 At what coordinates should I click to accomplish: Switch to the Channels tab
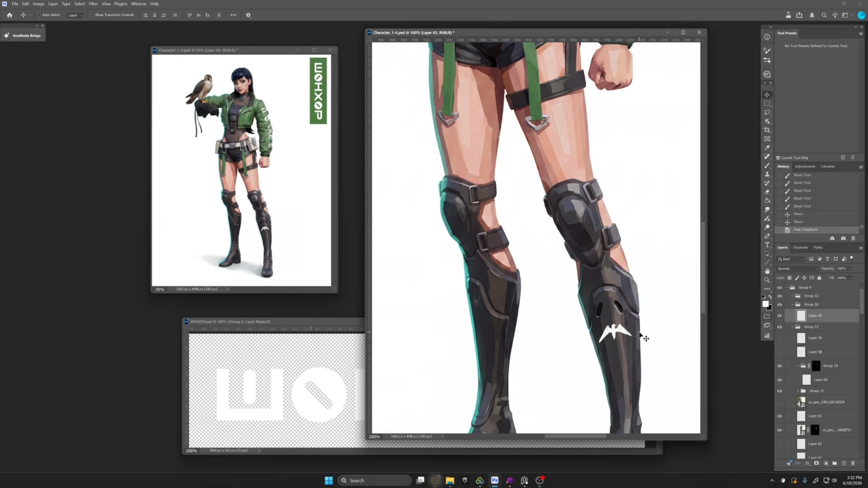pos(800,248)
